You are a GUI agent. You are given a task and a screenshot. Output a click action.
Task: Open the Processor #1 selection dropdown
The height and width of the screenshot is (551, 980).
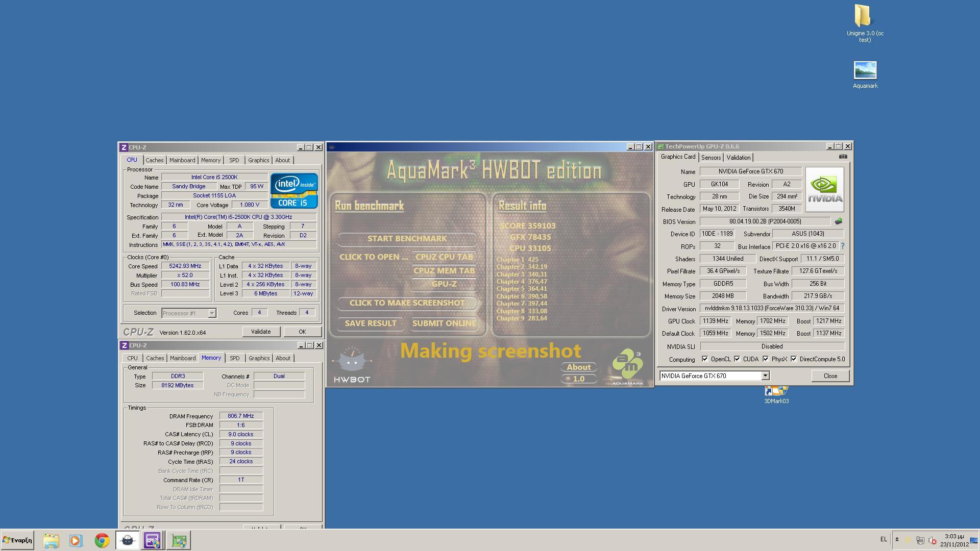(212, 313)
